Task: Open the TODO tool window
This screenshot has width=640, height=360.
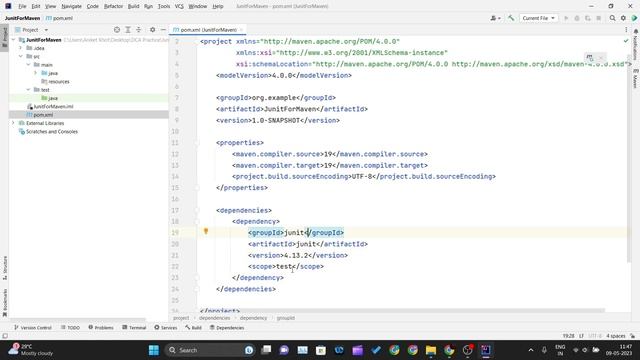Action: tap(70, 327)
